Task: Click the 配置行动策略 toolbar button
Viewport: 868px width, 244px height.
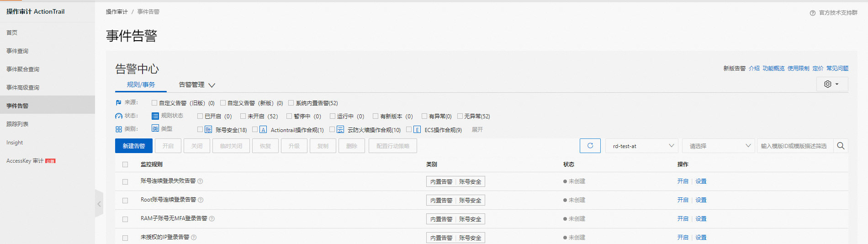Action: pos(393,146)
